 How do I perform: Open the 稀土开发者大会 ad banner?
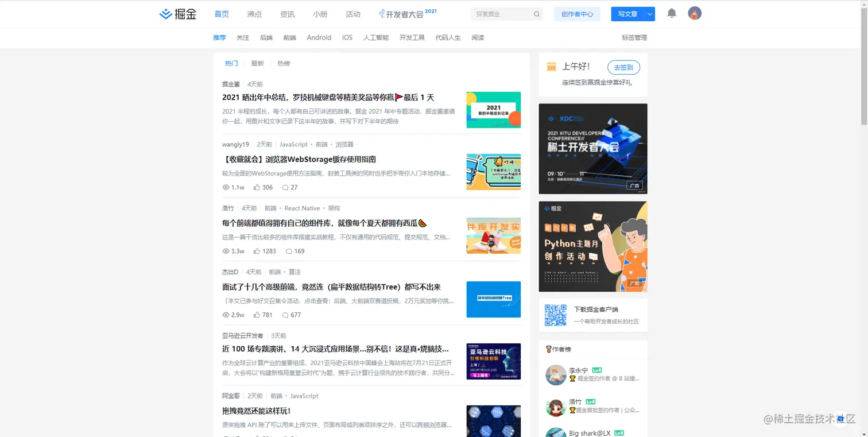pos(593,149)
